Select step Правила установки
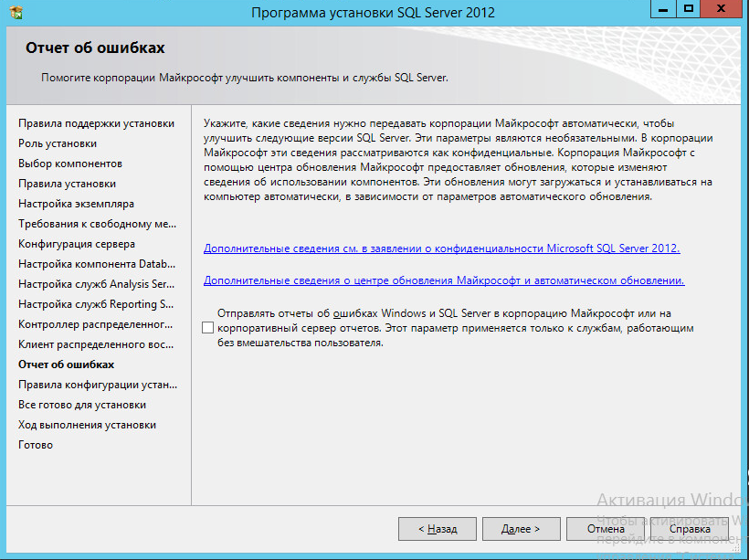This screenshot has height=560, width=749. point(67,184)
